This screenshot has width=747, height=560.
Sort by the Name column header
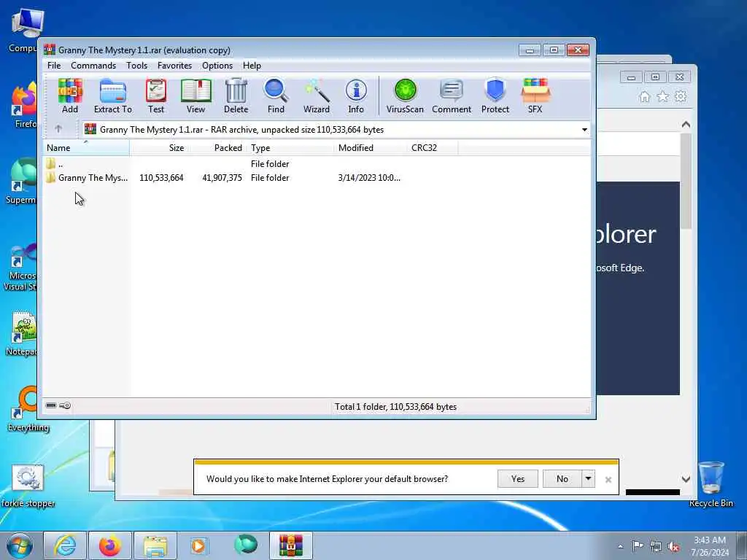pyautogui.click(x=86, y=148)
